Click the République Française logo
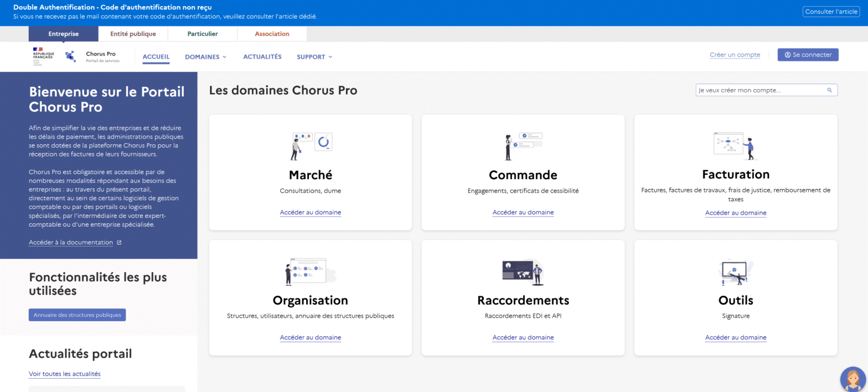This screenshot has height=392, width=868. tap(43, 56)
